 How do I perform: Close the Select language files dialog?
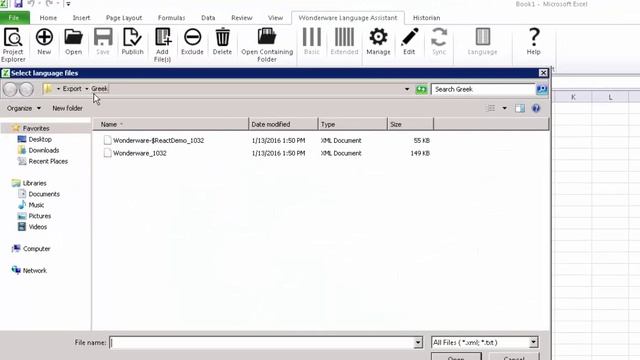click(543, 73)
